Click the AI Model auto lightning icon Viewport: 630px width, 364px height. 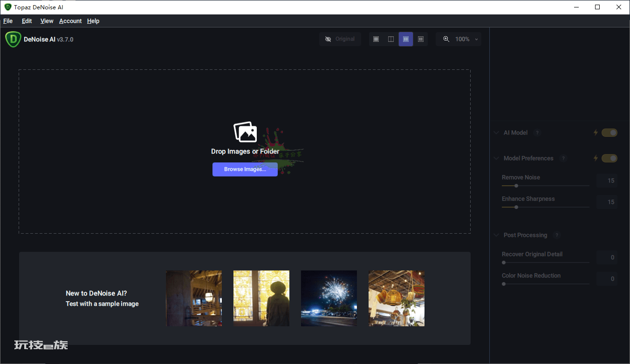pyautogui.click(x=596, y=133)
